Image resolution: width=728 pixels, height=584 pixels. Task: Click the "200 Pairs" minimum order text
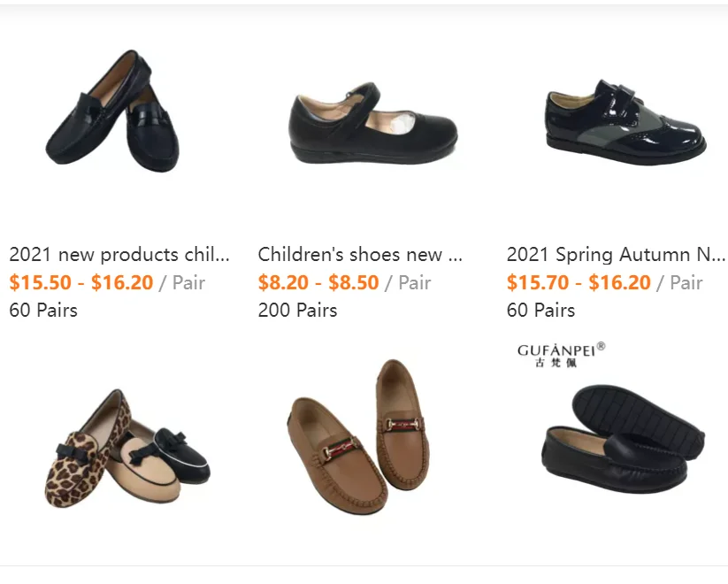pyautogui.click(x=297, y=311)
